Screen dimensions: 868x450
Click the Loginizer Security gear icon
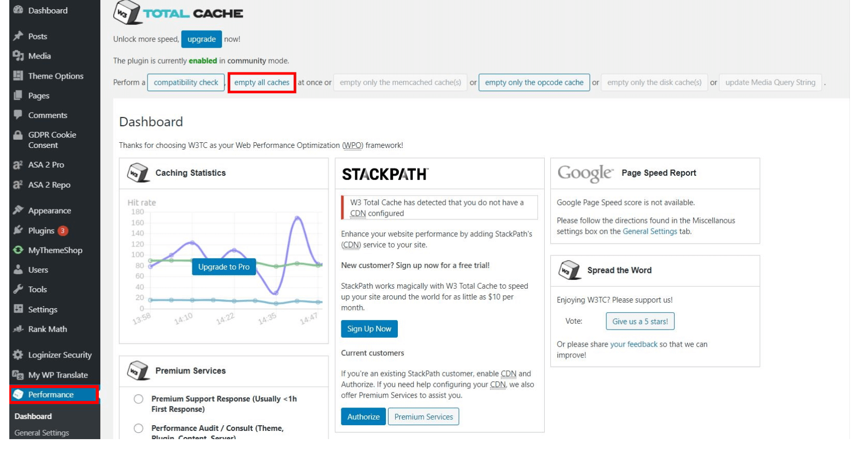pyautogui.click(x=18, y=355)
